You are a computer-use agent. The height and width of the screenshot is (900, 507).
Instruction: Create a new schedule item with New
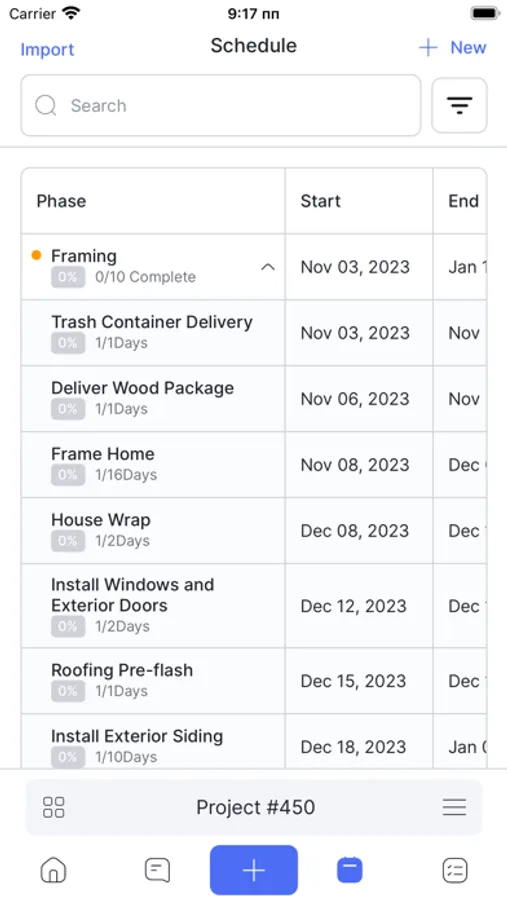point(452,48)
